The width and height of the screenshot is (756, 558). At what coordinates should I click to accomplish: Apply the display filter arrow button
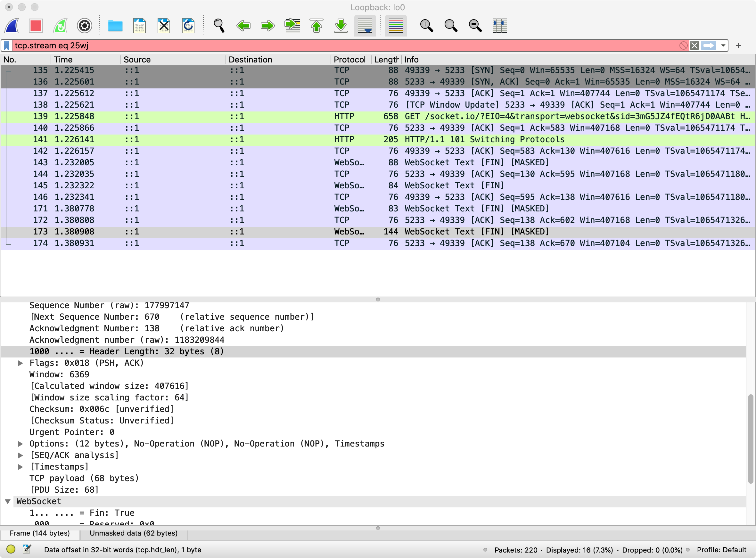pos(708,45)
